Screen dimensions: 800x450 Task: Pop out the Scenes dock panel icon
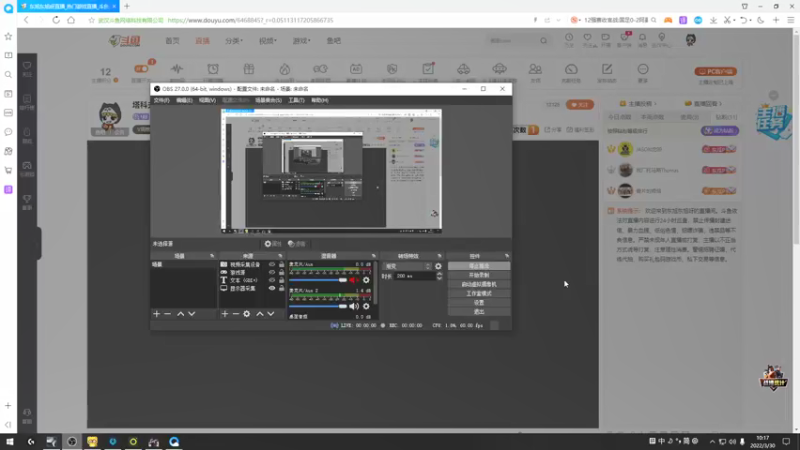(x=212, y=256)
